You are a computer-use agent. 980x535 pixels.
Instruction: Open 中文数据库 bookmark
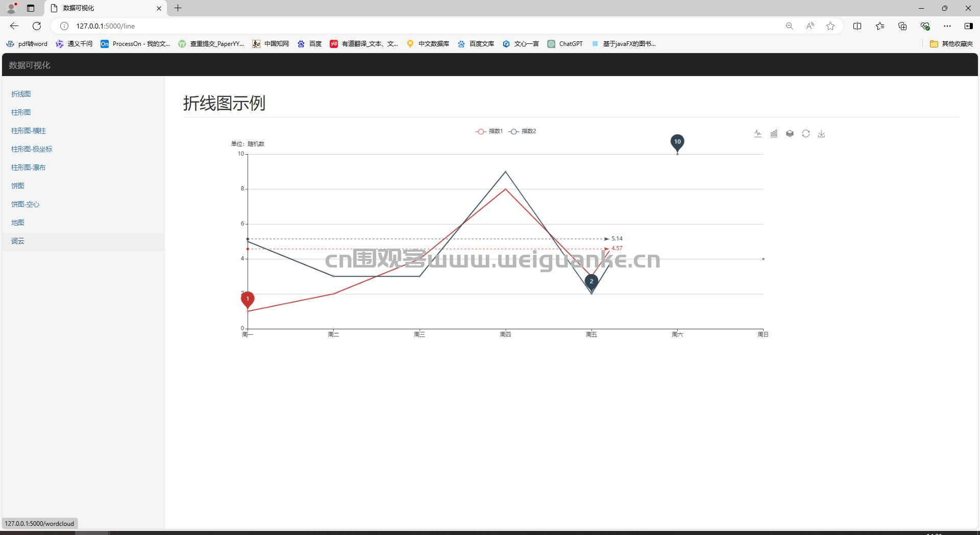(428, 44)
